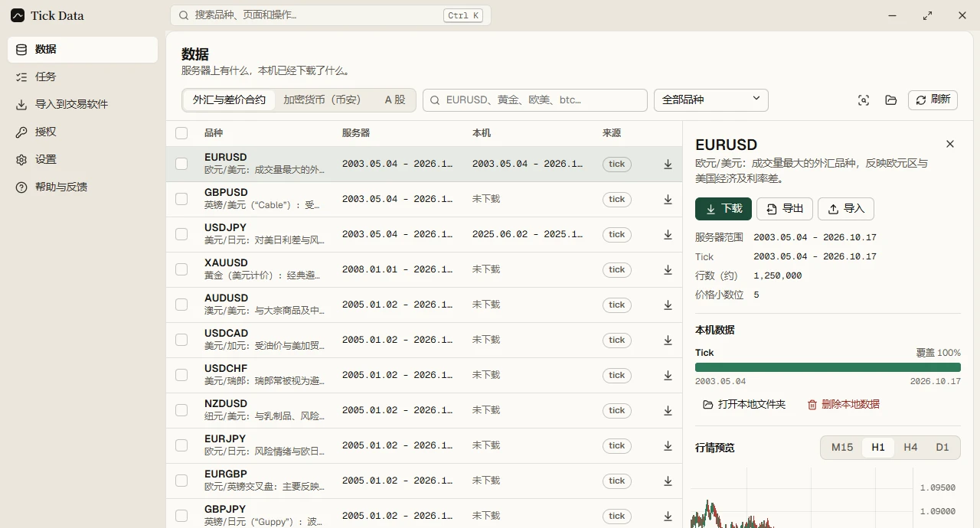Download icon in EURGBP row

pyautogui.click(x=668, y=481)
